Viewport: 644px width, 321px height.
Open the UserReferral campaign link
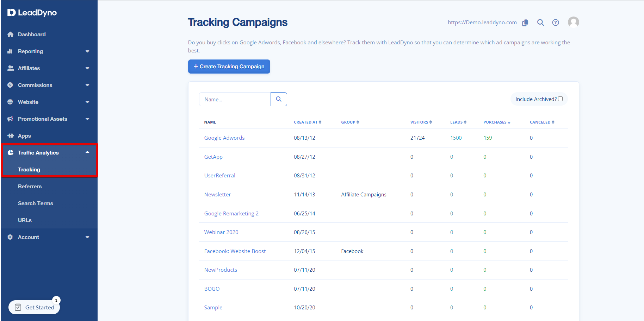point(220,176)
